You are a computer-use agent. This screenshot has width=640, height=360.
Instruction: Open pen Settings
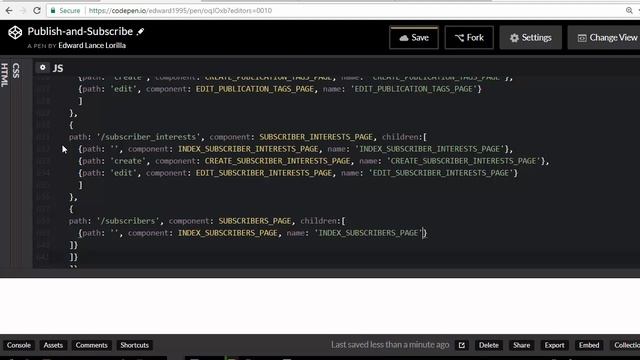[531, 38]
